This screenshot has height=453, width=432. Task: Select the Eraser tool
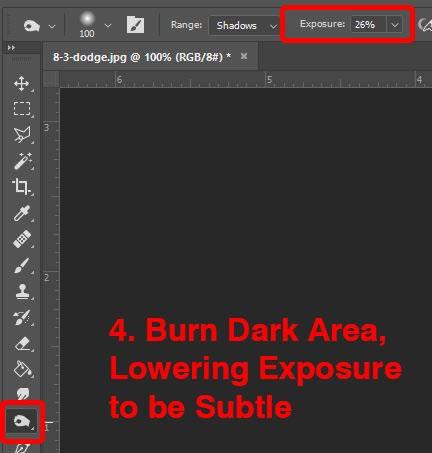click(22, 344)
